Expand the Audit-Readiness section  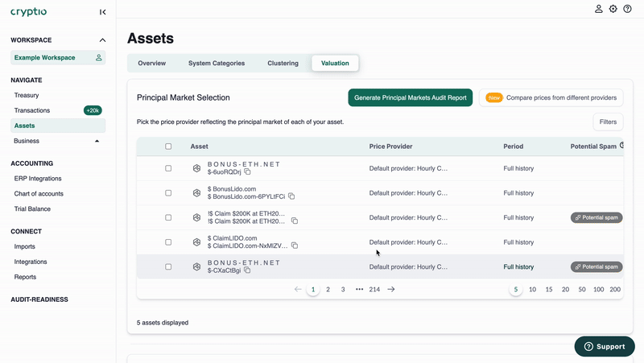[39, 299]
